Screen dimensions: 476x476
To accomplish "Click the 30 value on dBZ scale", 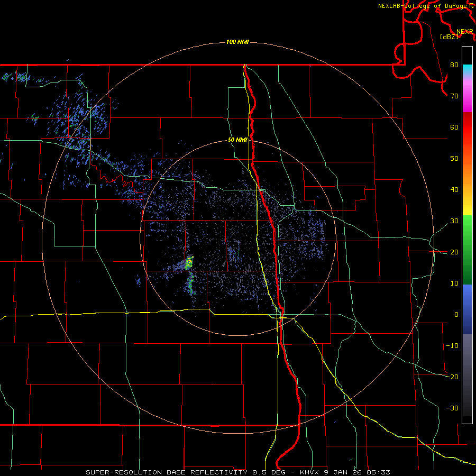I will (454, 221).
